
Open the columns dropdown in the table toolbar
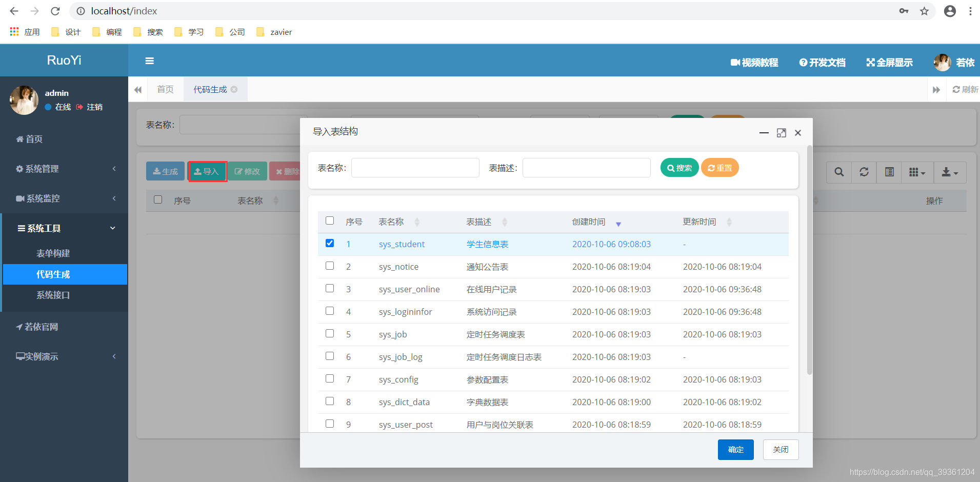pyautogui.click(x=917, y=172)
